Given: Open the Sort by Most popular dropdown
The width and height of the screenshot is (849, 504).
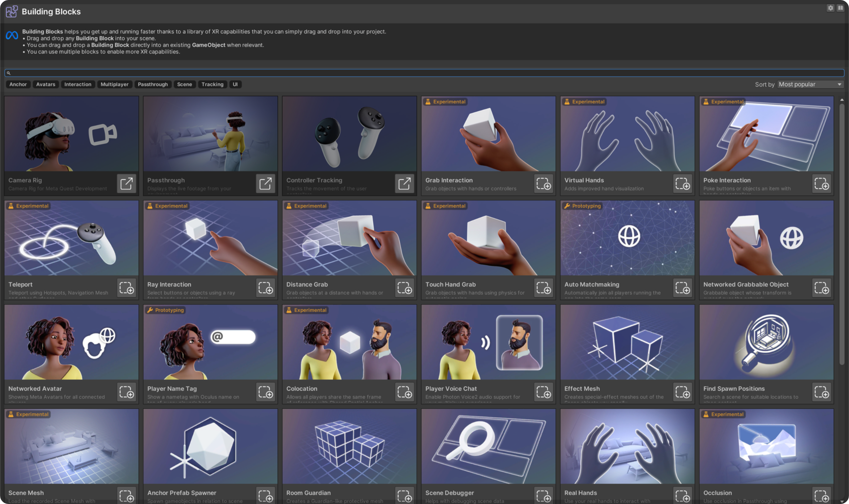Looking at the screenshot, I should pos(810,84).
